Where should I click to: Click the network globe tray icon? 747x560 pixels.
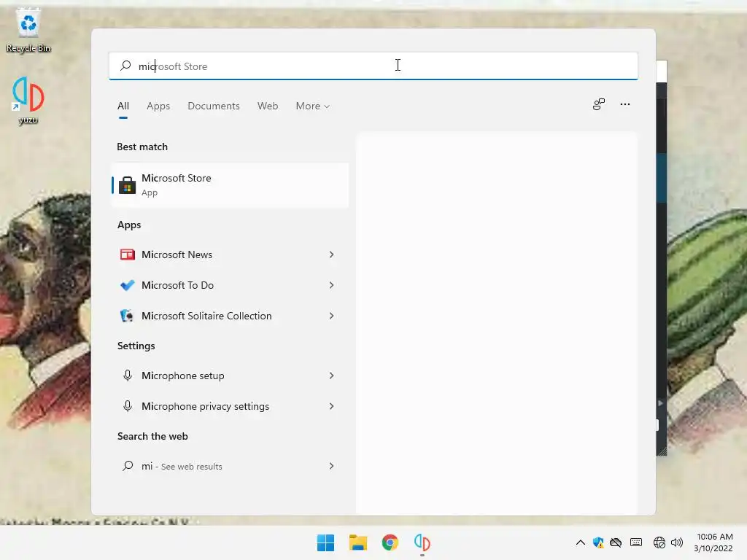[x=659, y=542]
